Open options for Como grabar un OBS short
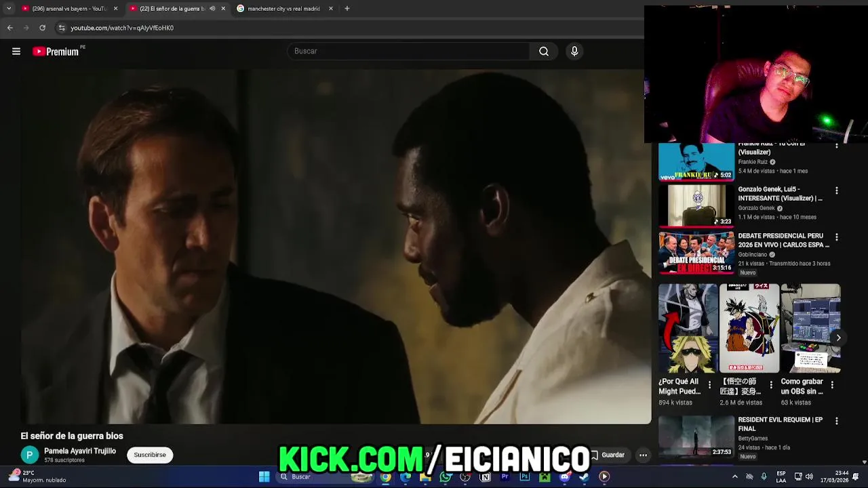The height and width of the screenshot is (488, 868). click(x=832, y=384)
